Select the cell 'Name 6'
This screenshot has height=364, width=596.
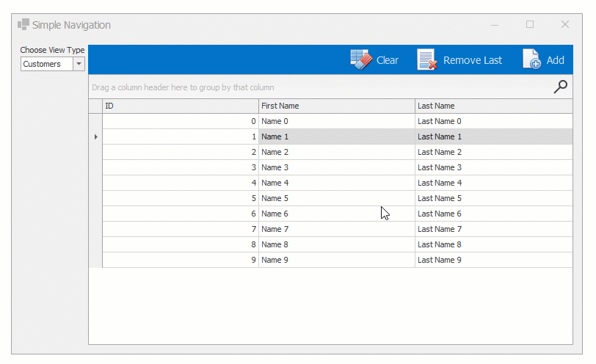tap(336, 214)
